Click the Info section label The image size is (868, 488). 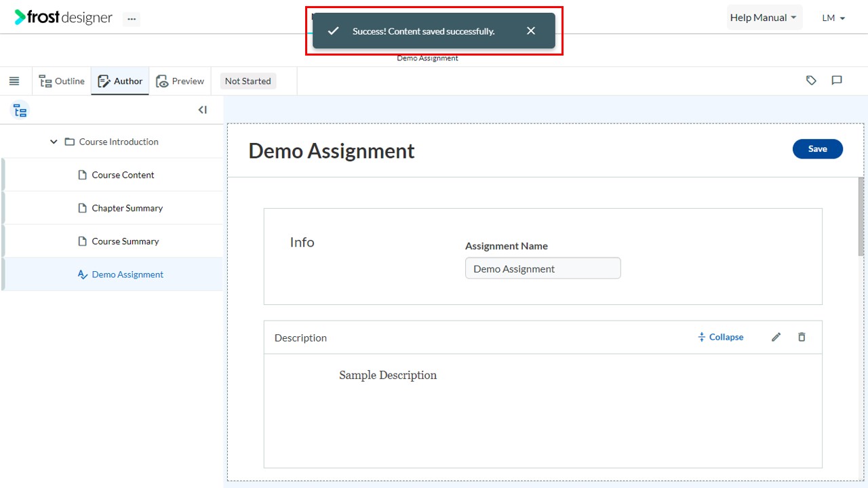[302, 242]
